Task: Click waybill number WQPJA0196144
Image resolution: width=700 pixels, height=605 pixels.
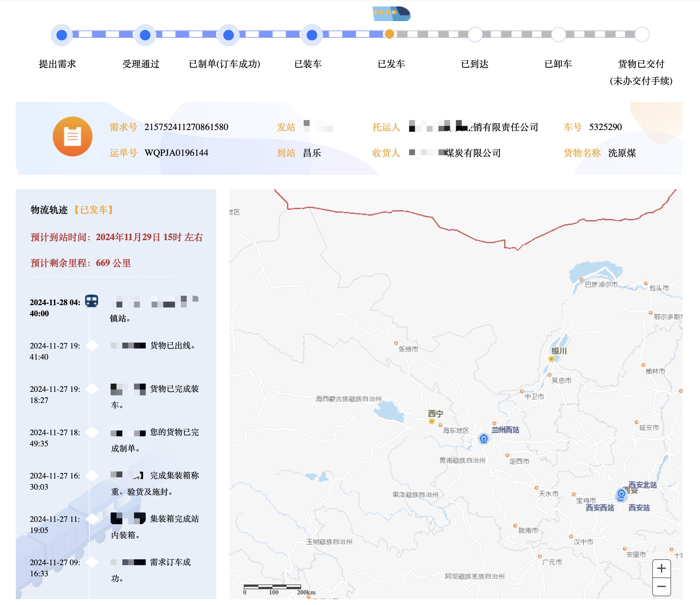Action: (176, 153)
